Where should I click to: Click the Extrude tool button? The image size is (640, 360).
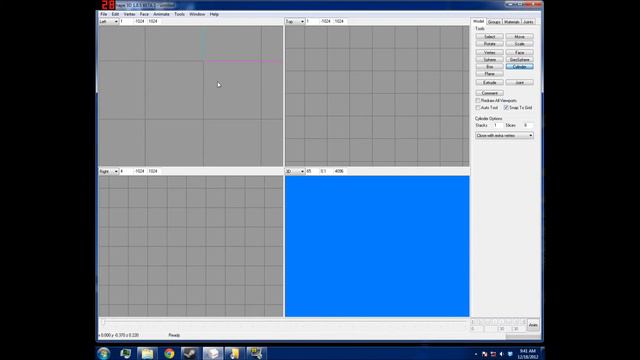coord(489,82)
